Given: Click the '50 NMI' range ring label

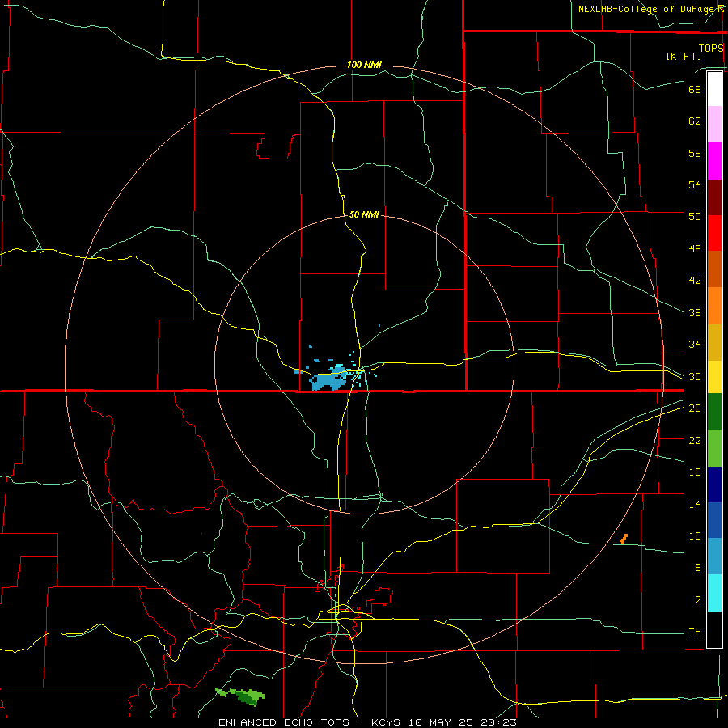Looking at the screenshot, I should 364,214.
